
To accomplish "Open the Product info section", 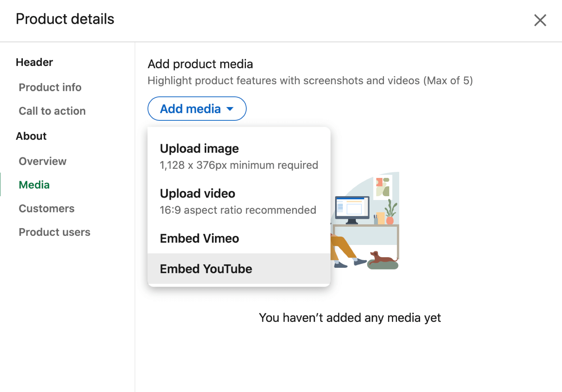I will point(50,87).
